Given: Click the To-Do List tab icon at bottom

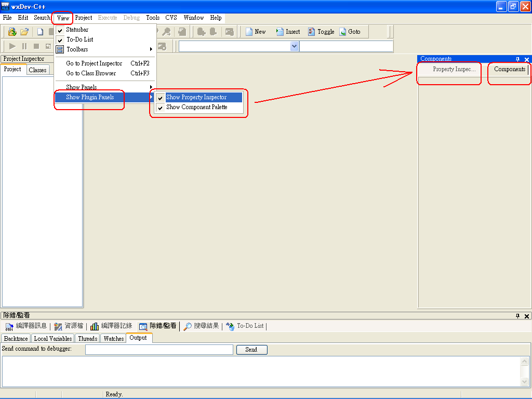Looking at the screenshot, I should click(230, 326).
